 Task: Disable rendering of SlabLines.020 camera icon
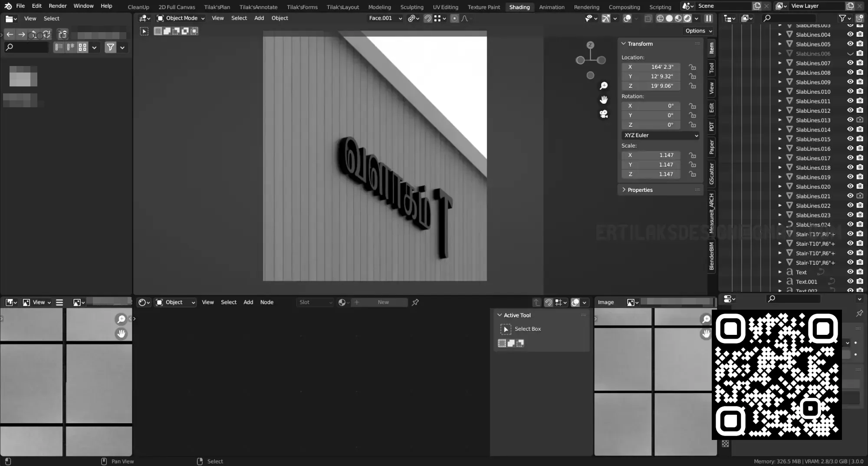point(860,187)
